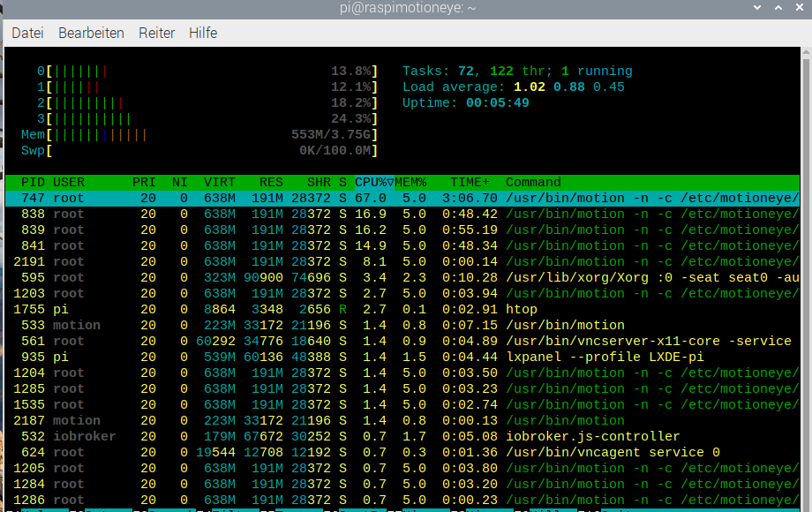Select the vncagent service process row
812x512 pixels.
click(613, 452)
